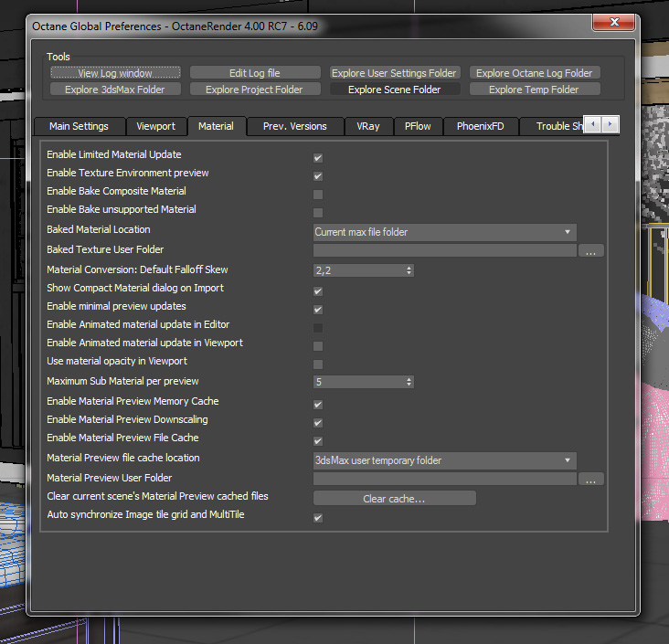
Task: Enable Animated material update in Editor
Action: 318,329
